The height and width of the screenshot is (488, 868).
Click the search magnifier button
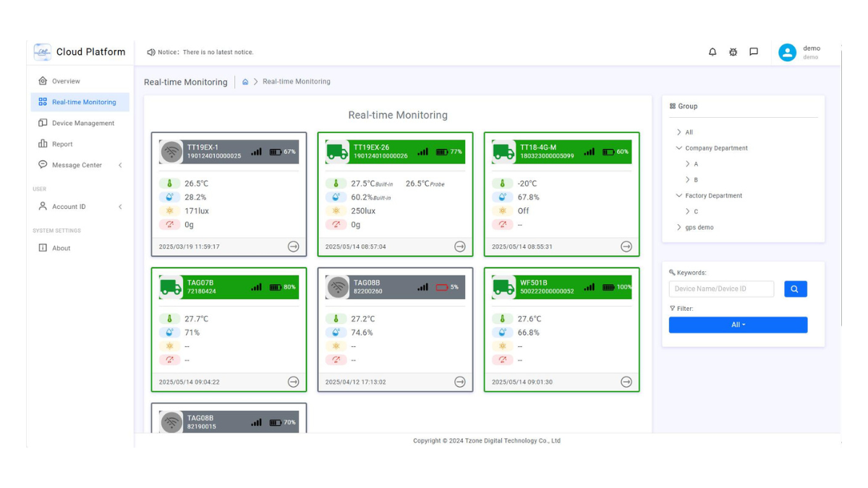[x=795, y=289]
